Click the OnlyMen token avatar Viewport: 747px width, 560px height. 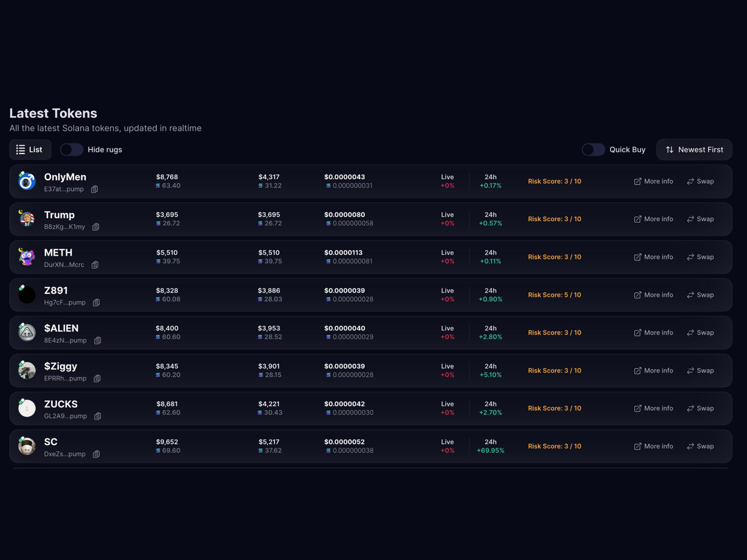coord(27,181)
